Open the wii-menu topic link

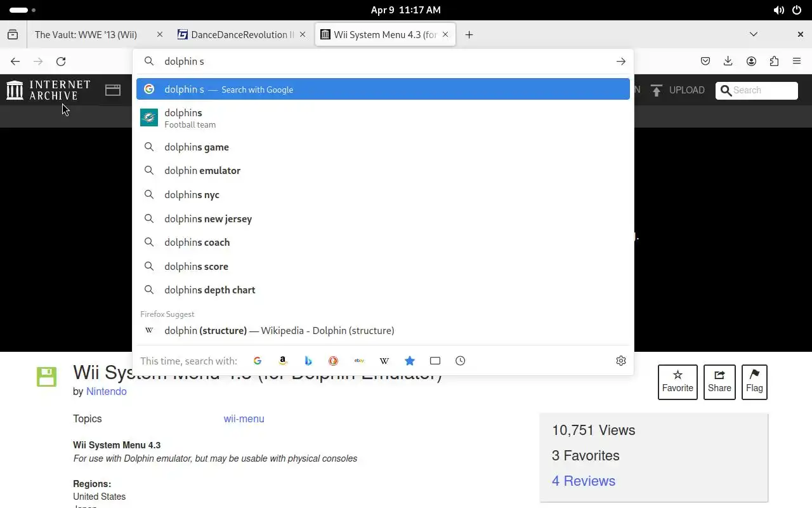tap(244, 419)
